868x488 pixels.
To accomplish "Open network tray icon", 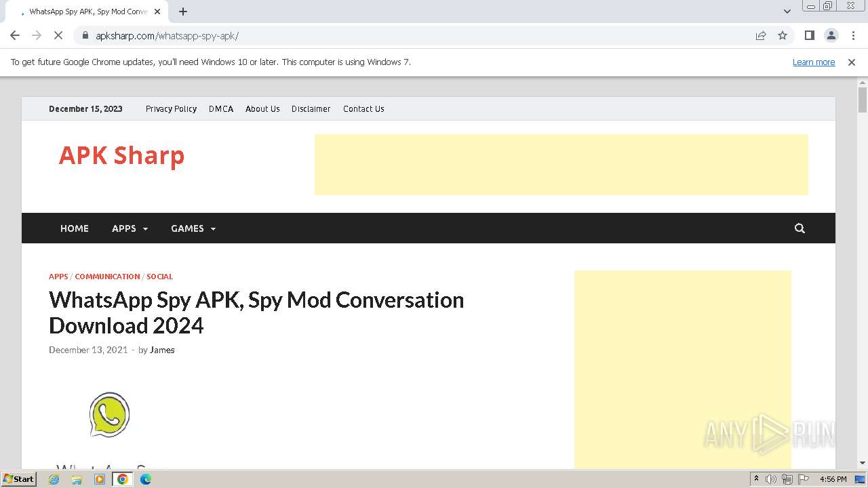I will 787,479.
